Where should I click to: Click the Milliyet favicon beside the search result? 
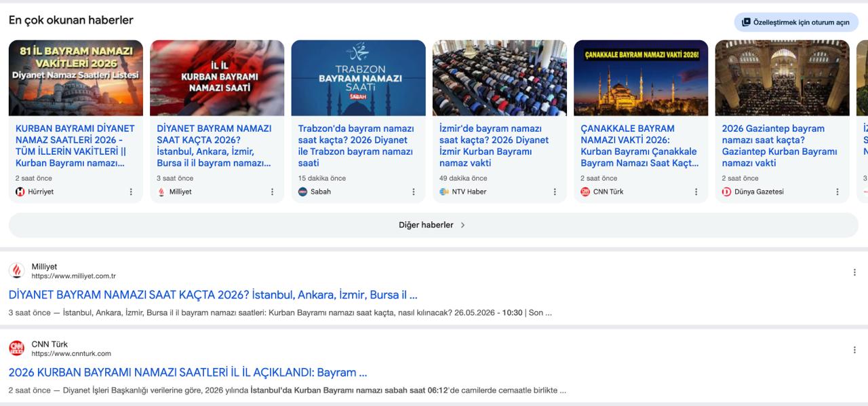tap(17, 271)
